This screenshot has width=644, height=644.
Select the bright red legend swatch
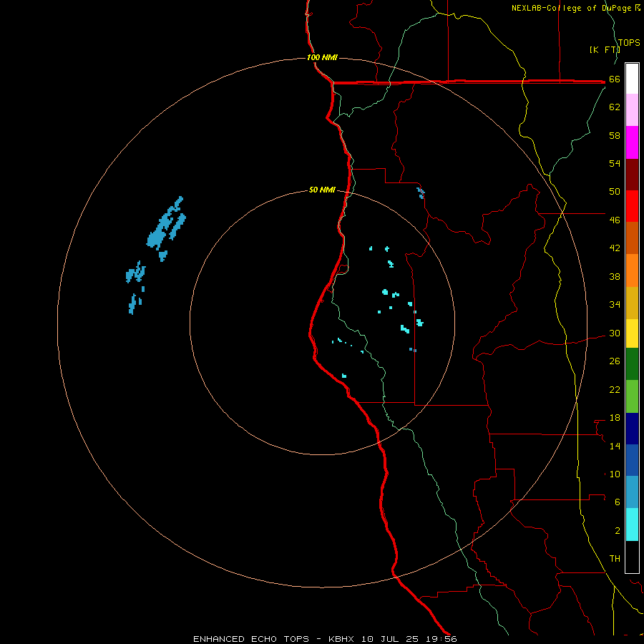pyautogui.click(x=632, y=206)
